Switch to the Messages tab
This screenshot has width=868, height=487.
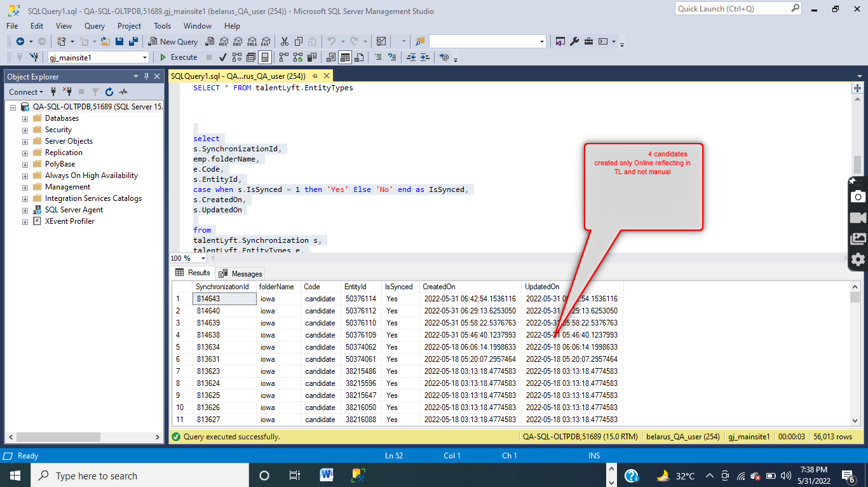click(240, 273)
